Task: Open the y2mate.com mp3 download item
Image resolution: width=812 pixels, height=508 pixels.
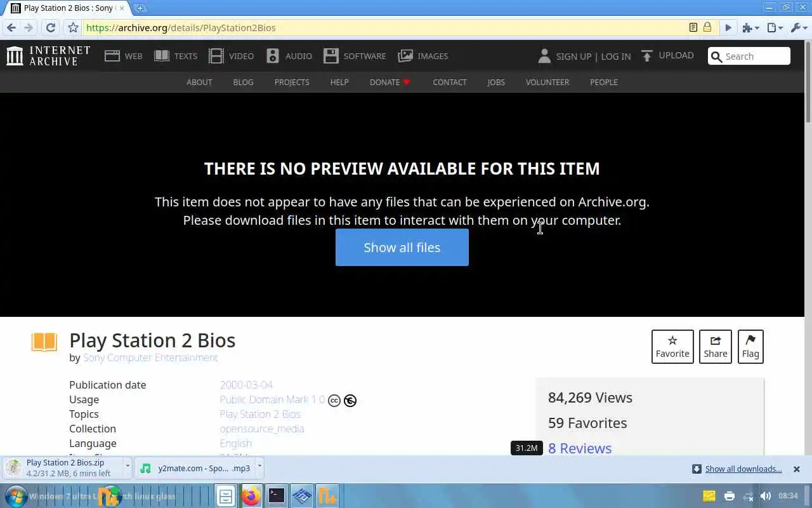Action: pyautogui.click(x=195, y=468)
